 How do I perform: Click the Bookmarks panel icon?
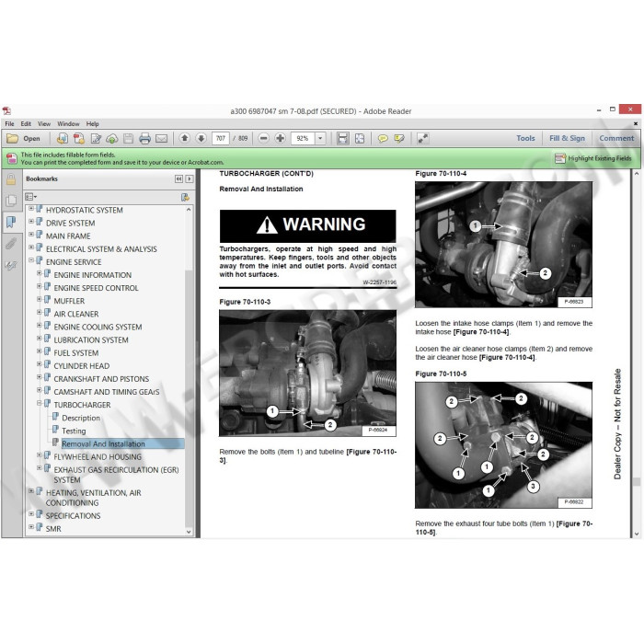[x=11, y=223]
